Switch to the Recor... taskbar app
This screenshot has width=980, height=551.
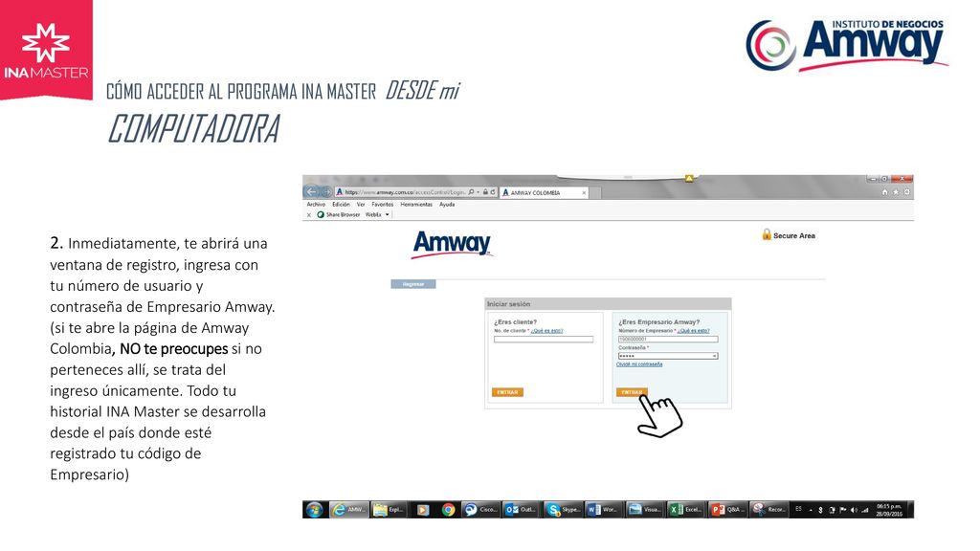(768, 510)
